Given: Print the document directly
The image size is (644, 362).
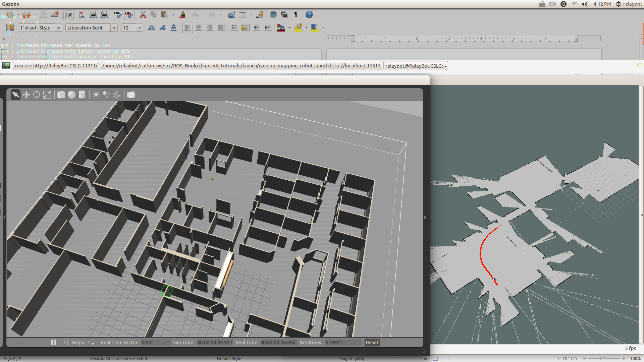Looking at the screenshot, I should pos(93,15).
